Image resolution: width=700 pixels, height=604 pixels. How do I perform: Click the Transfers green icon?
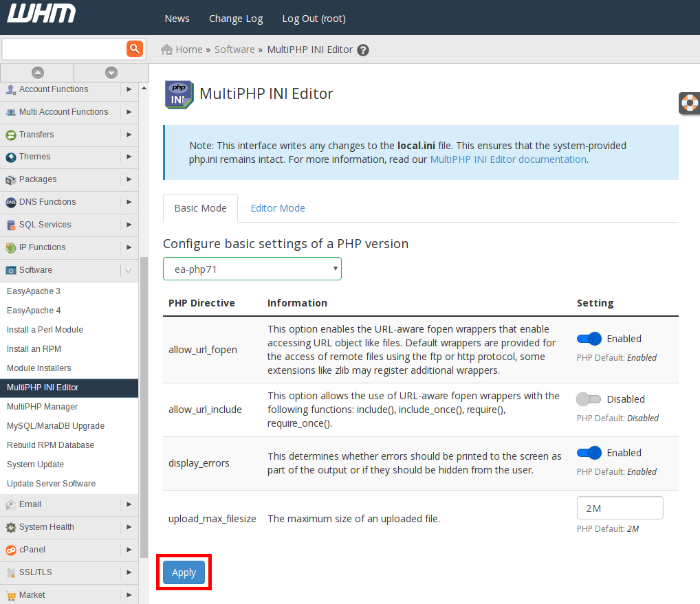(x=11, y=135)
